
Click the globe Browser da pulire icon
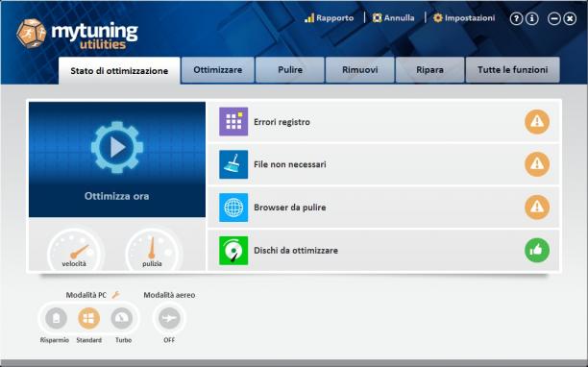[233, 208]
